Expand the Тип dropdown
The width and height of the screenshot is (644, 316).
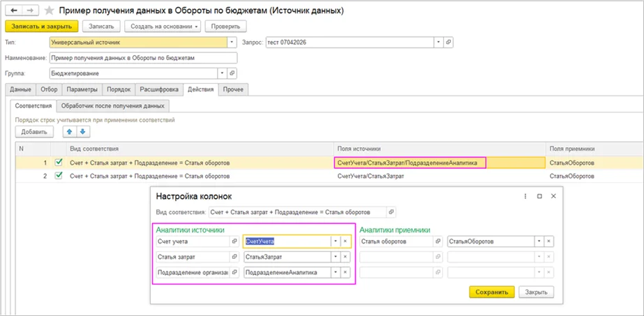(232, 43)
